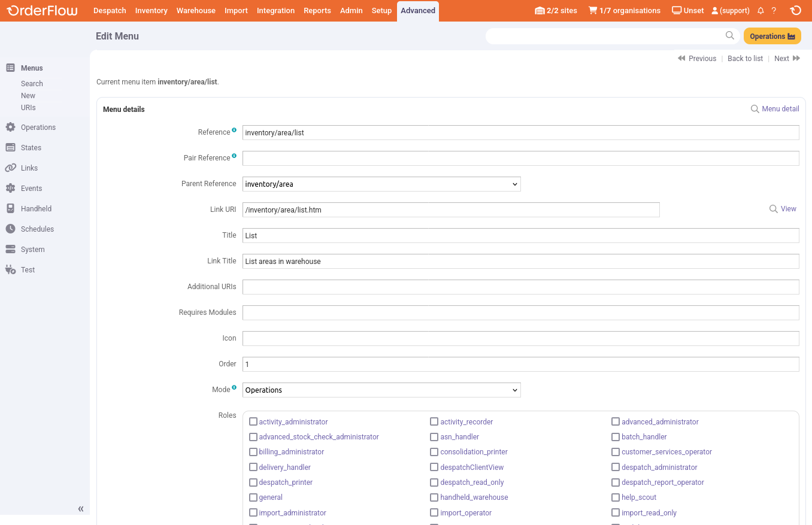Image resolution: width=812 pixels, height=525 pixels.
Task: Check the handheld_warehouse role checkbox
Action: click(x=434, y=497)
